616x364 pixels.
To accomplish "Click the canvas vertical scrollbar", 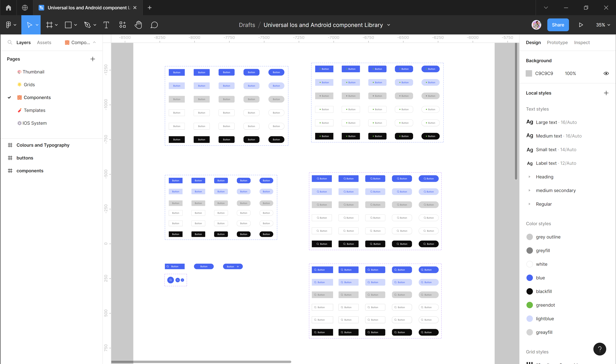I will (x=516, y=111).
